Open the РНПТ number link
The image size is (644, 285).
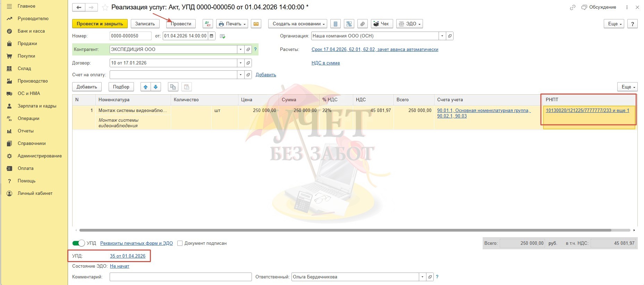[587, 111]
